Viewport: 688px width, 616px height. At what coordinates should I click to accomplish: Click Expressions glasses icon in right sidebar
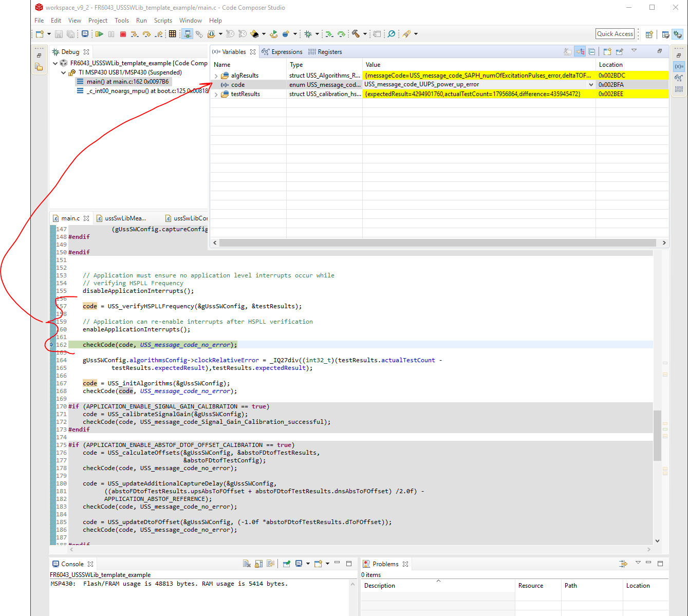tap(679, 78)
